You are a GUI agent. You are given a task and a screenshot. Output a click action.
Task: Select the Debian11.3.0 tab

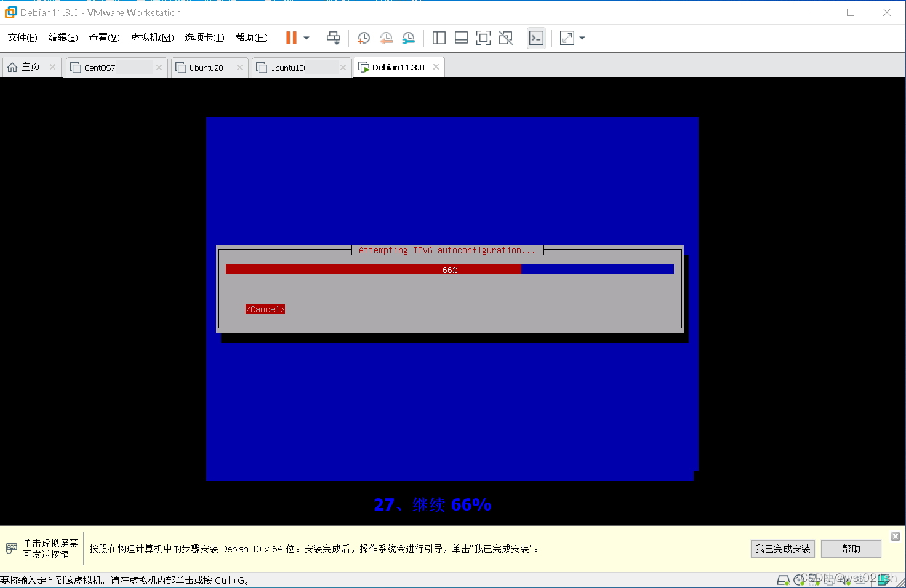398,67
